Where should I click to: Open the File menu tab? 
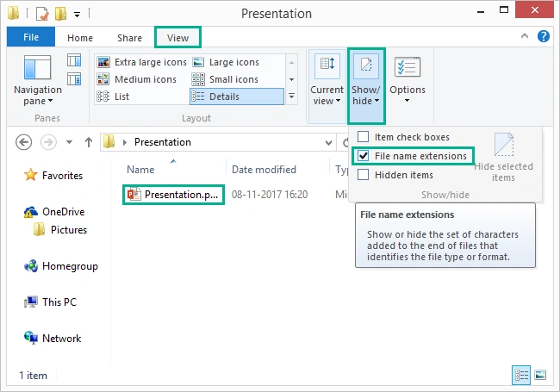click(31, 37)
